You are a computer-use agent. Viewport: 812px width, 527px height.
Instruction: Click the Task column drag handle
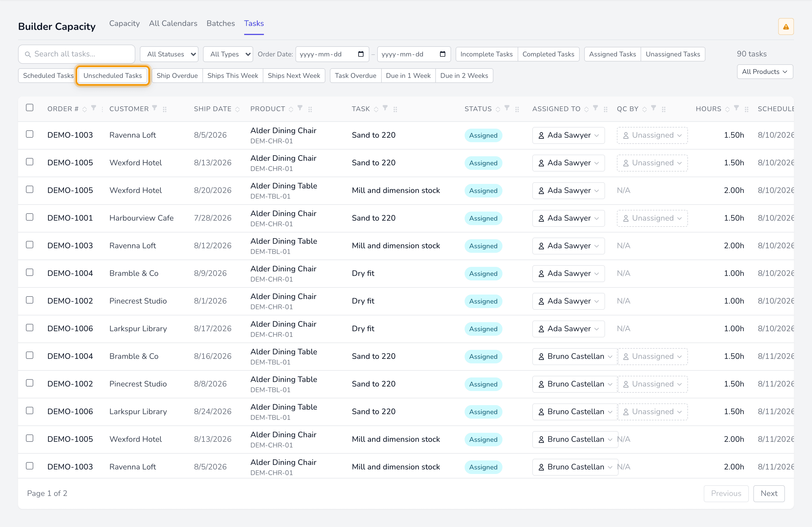tap(395, 109)
